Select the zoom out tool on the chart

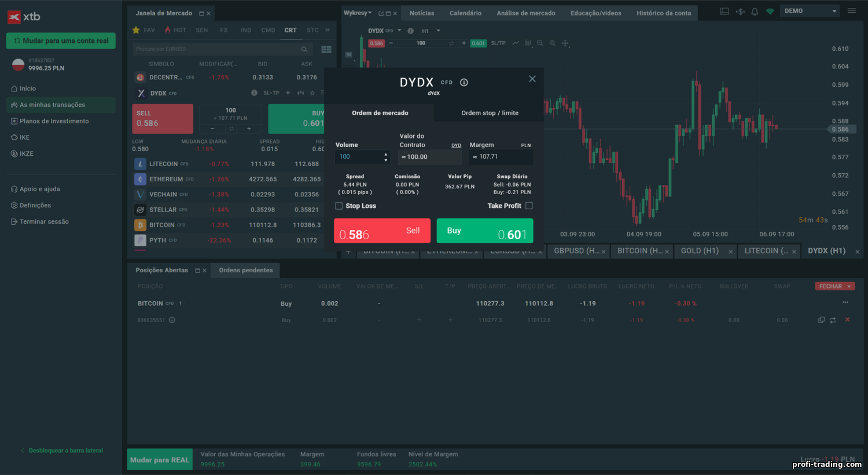(x=540, y=43)
